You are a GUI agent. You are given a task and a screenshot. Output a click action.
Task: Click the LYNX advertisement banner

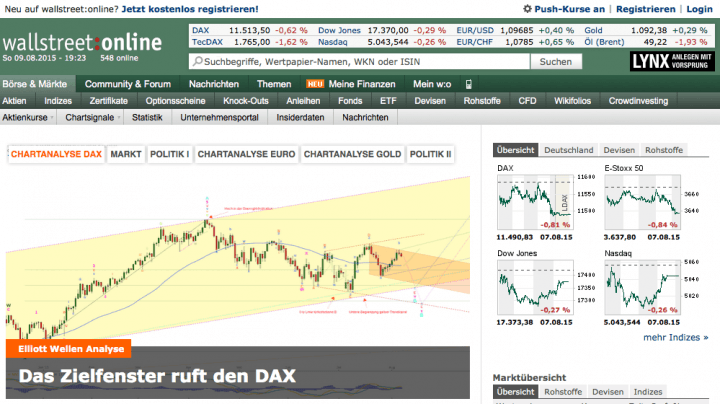(672, 61)
